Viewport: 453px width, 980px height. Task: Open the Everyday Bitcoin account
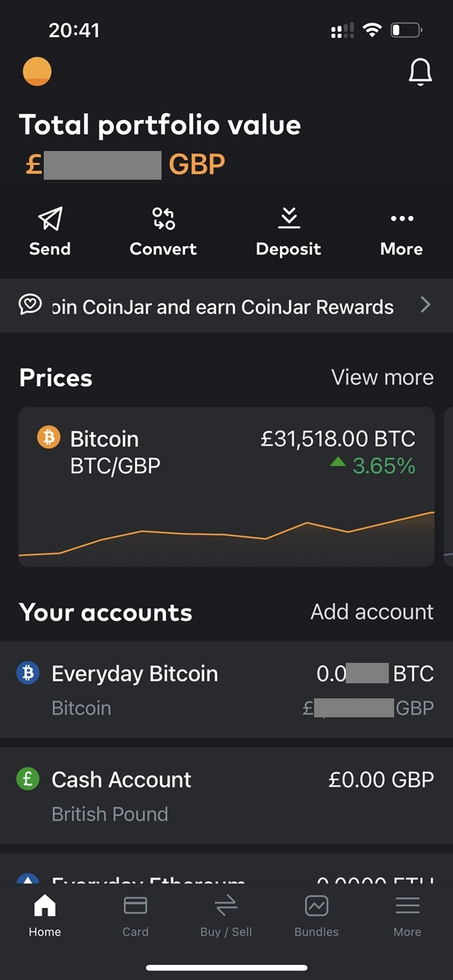click(x=226, y=689)
